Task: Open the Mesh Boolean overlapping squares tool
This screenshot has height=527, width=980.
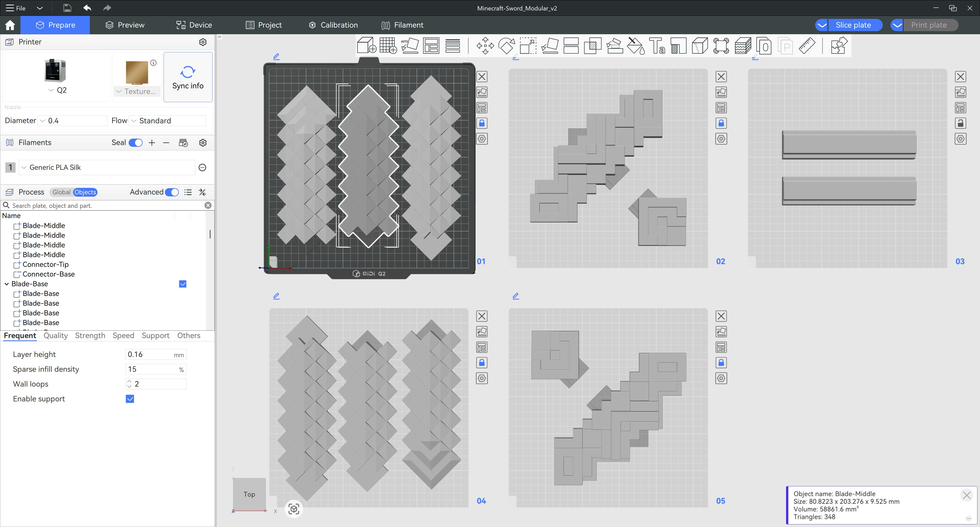Action: click(592, 46)
